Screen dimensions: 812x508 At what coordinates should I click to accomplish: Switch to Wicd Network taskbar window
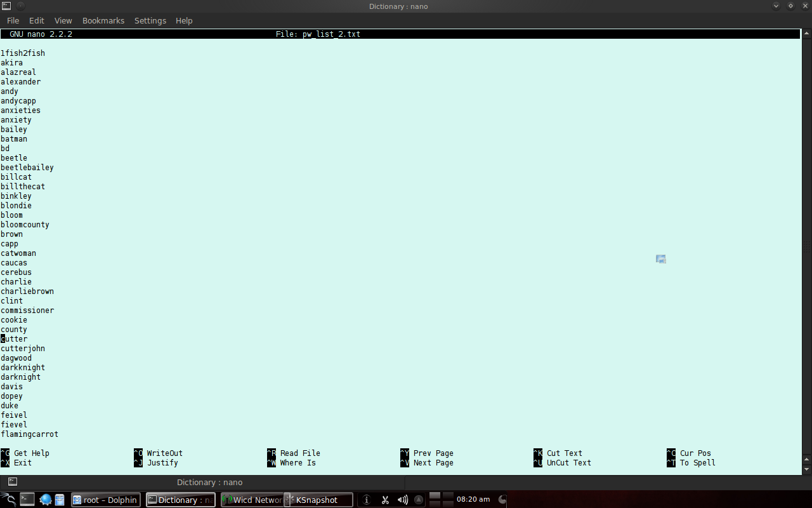pyautogui.click(x=252, y=500)
